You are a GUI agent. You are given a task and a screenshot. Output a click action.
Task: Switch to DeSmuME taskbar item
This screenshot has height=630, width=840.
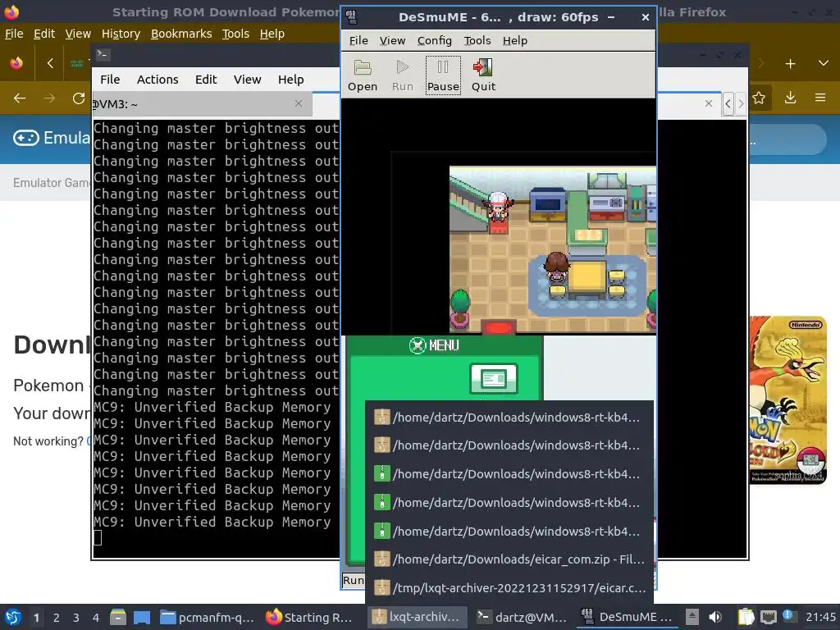click(627, 617)
